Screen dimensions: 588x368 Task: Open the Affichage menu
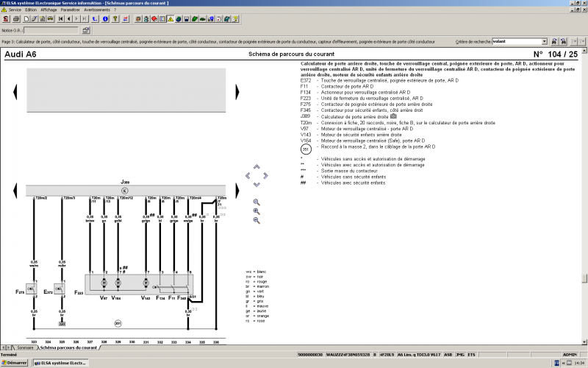click(49, 10)
